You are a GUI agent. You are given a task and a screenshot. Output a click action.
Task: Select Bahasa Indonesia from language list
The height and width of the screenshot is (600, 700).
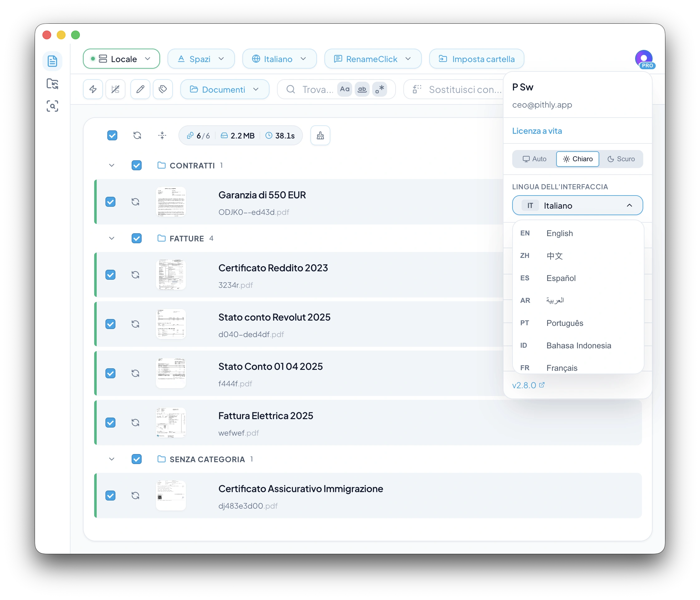click(578, 346)
